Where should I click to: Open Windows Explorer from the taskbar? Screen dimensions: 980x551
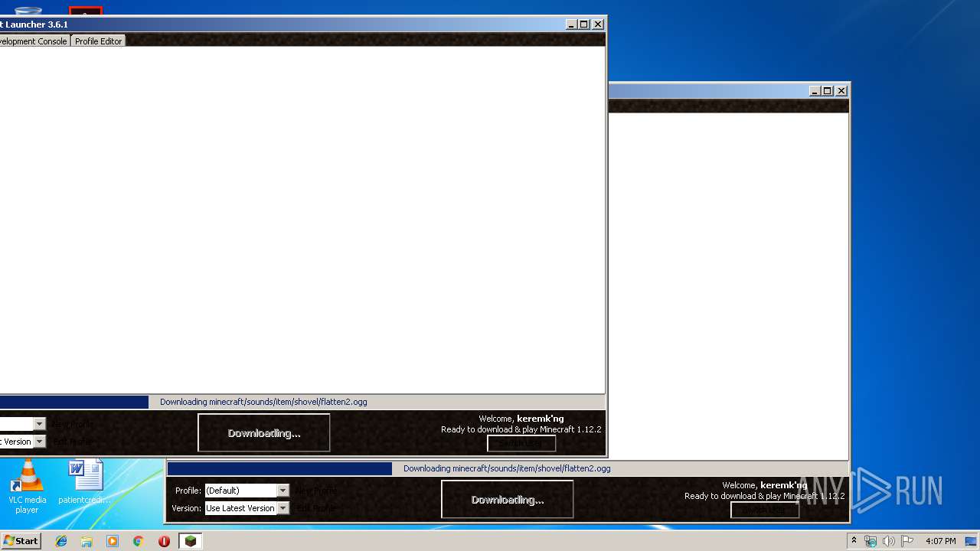[x=87, y=541]
